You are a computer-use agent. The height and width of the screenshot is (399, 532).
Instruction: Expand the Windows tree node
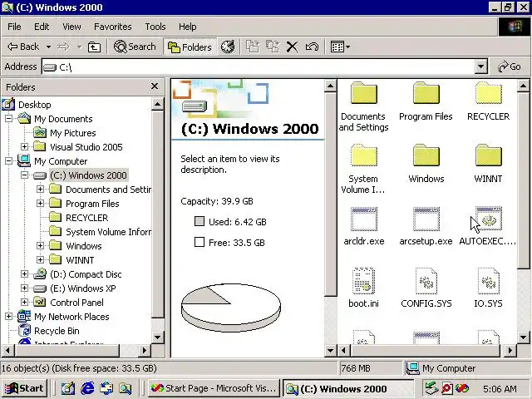pos(40,246)
